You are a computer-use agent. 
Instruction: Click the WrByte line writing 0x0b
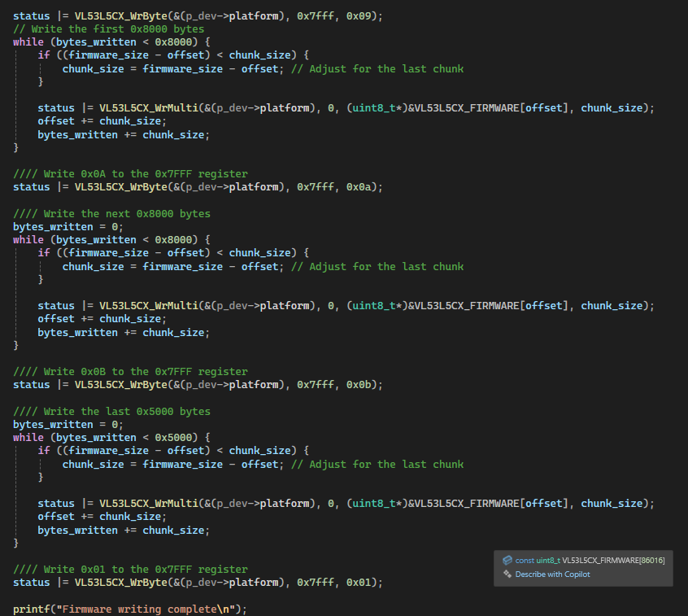point(198,385)
